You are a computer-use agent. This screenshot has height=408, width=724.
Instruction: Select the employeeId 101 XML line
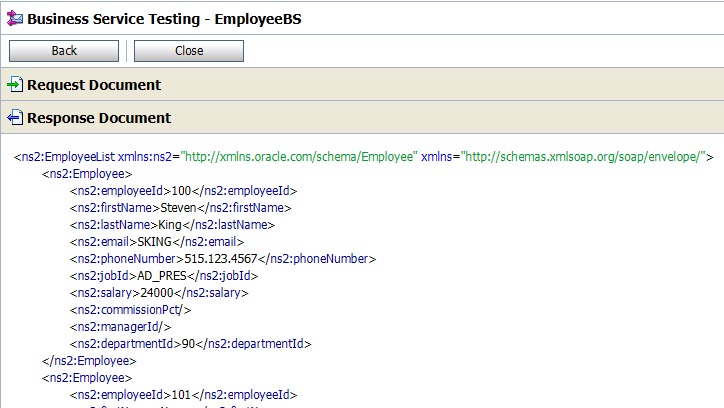pos(183,395)
